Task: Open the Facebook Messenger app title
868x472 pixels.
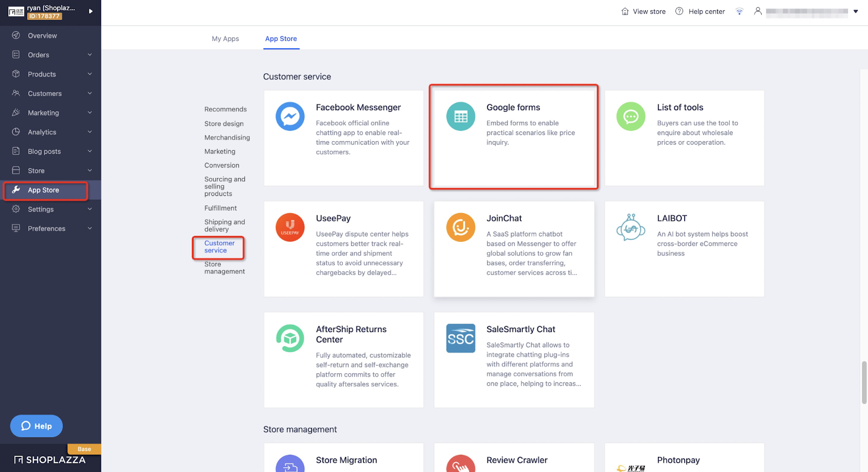Action: 358,107
